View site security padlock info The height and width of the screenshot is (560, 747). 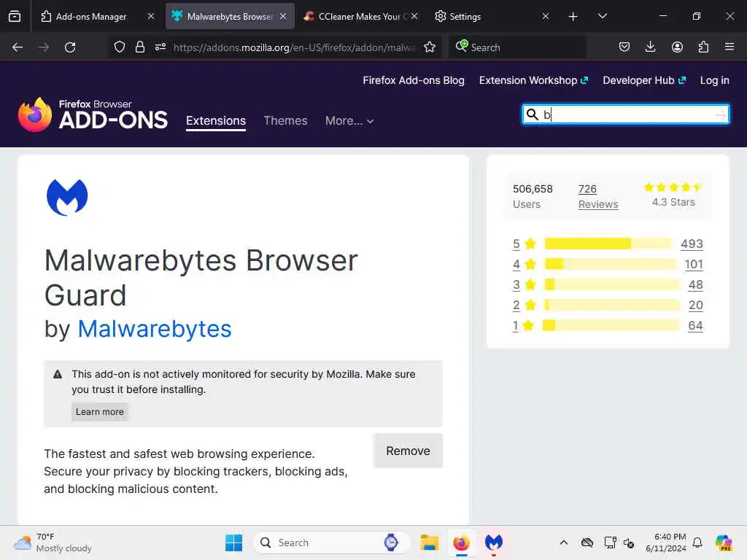coord(139,47)
